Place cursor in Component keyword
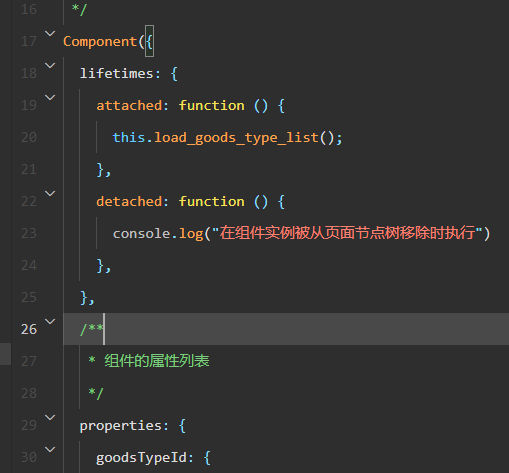Screen dimensions: 509x473 pyautogui.click(x=100, y=42)
